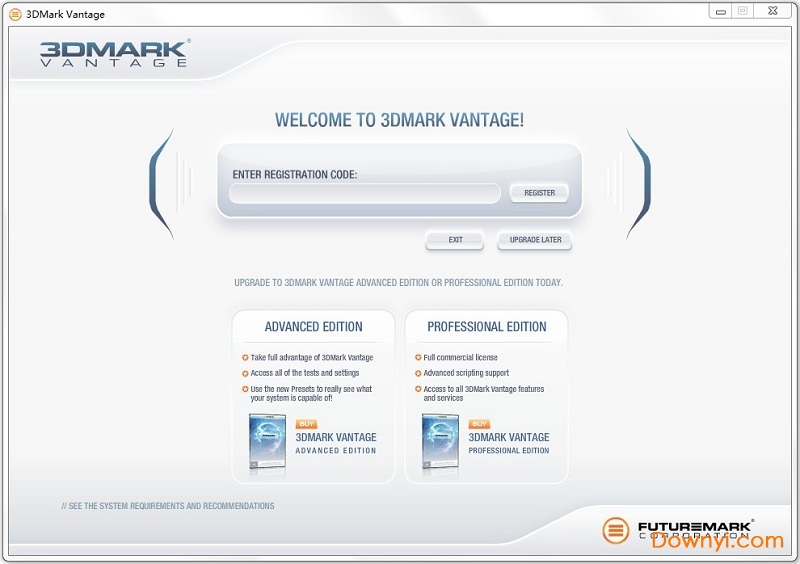Viewport: 800px width, 564px height.
Task: Select the Professional Edition box art image
Action: pos(440,441)
